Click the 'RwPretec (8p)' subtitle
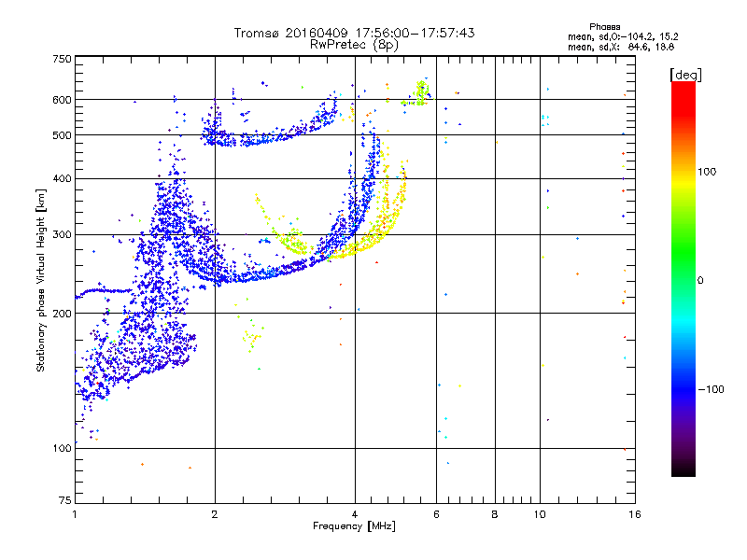The image size is (747, 560). point(354,45)
